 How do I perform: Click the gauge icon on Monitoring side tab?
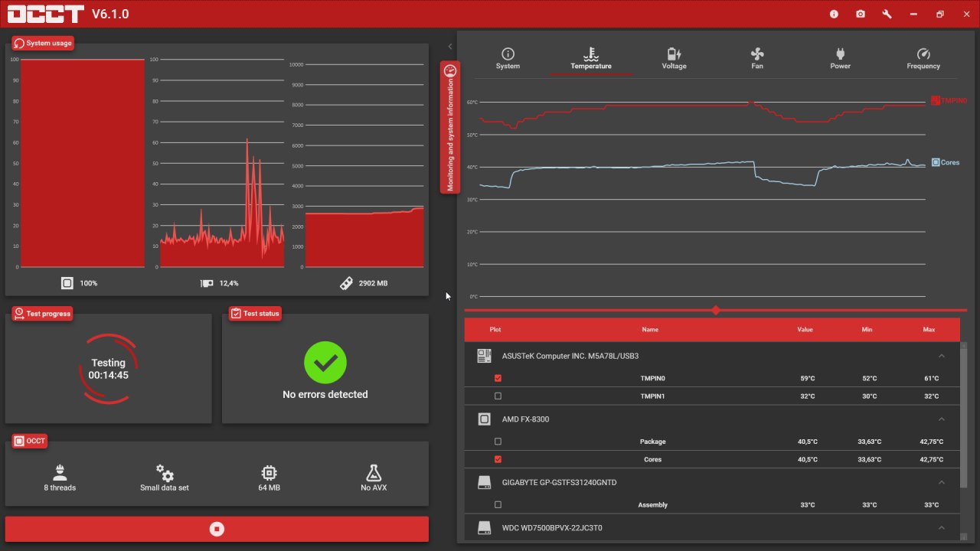[450, 70]
